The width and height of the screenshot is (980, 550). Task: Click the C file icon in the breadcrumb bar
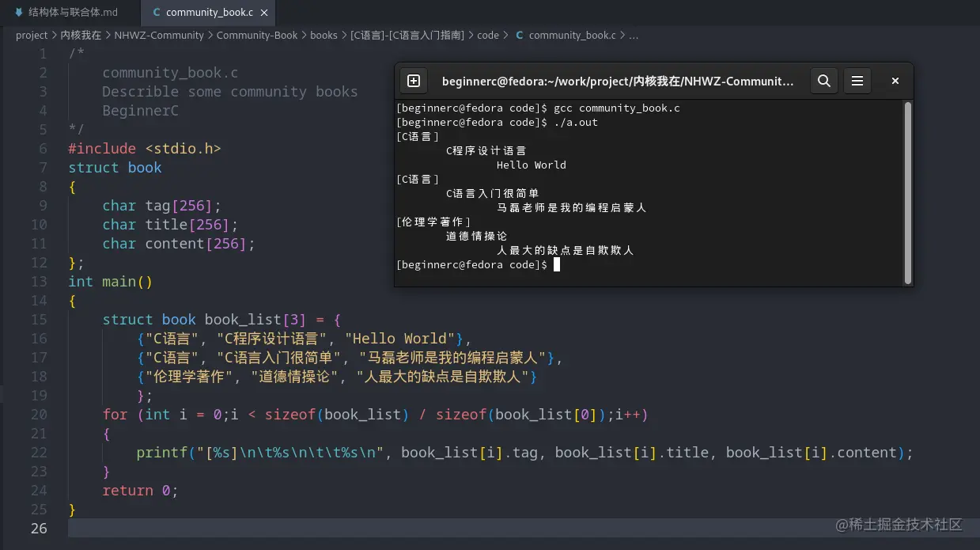point(519,35)
